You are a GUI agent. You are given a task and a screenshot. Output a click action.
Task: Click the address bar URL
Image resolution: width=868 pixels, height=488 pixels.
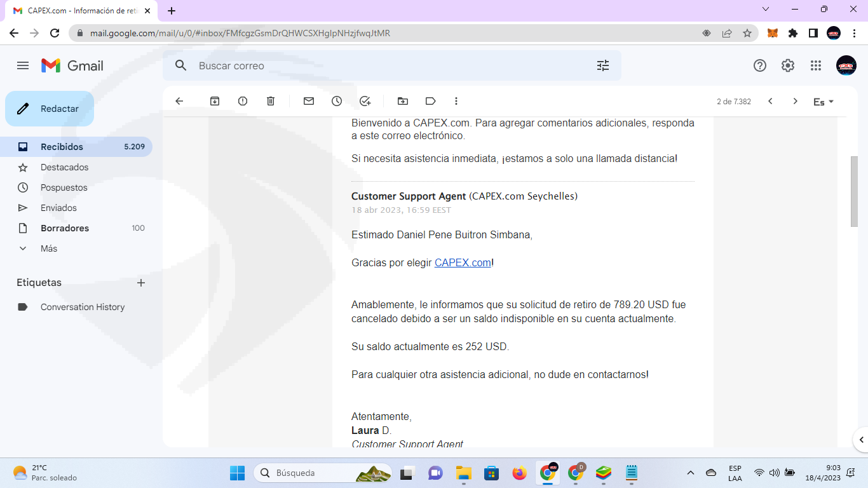[x=240, y=33]
